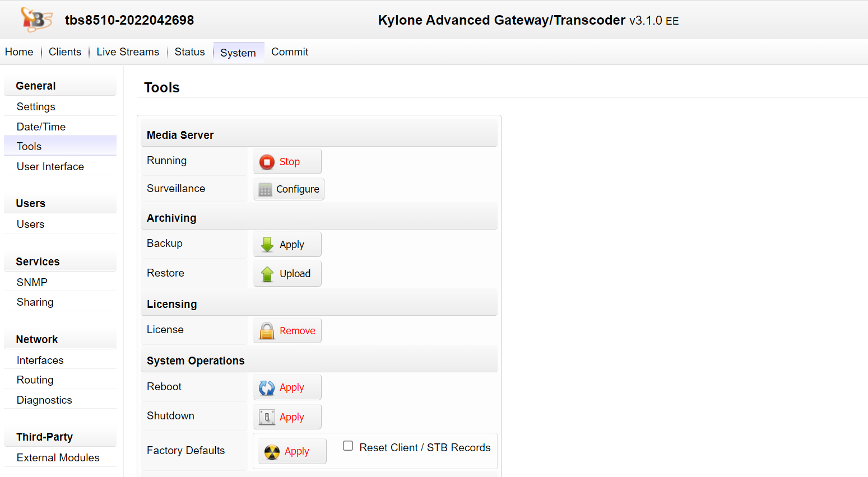Click the blue circular arrows Reboot icon
Image resolution: width=868 pixels, height=477 pixels.
[267, 387]
